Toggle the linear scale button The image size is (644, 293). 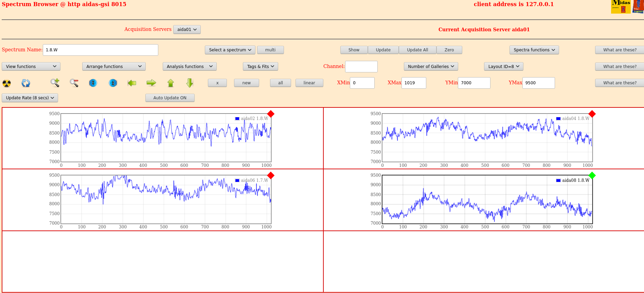[309, 83]
